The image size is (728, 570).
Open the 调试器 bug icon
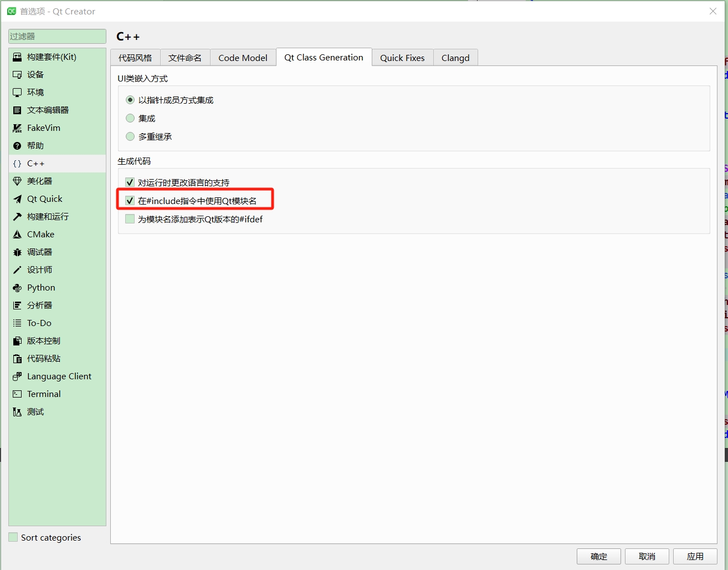[x=17, y=252]
